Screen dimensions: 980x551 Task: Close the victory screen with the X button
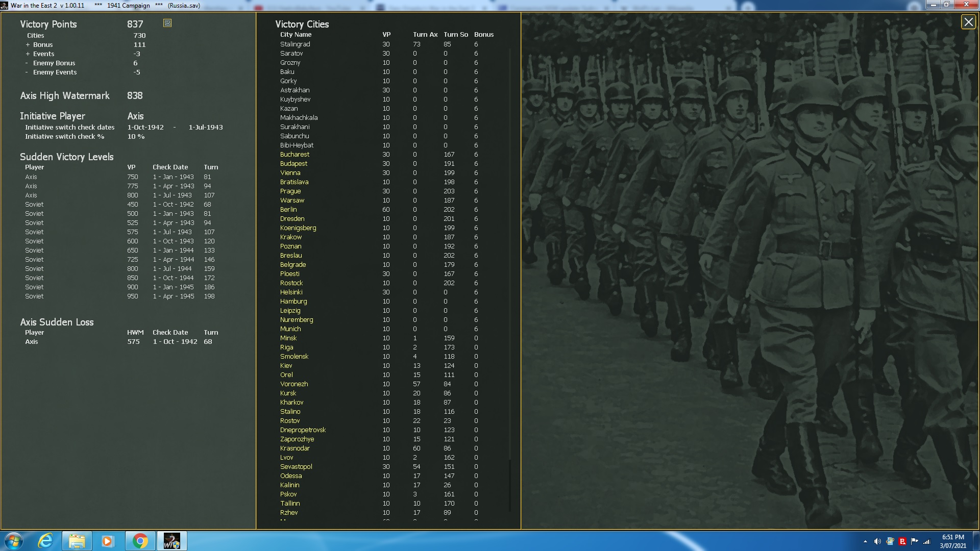tap(968, 22)
